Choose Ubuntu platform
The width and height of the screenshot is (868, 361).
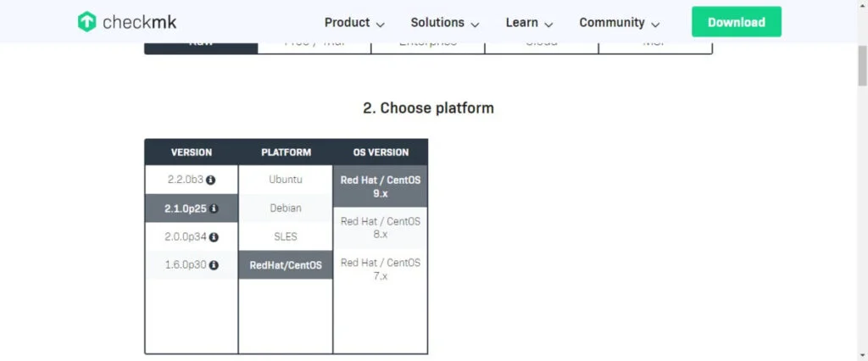286,180
